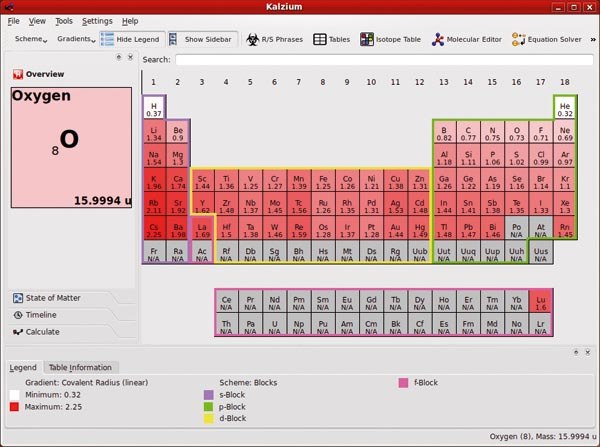Open the File menu

pyautogui.click(x=13, y=21)
